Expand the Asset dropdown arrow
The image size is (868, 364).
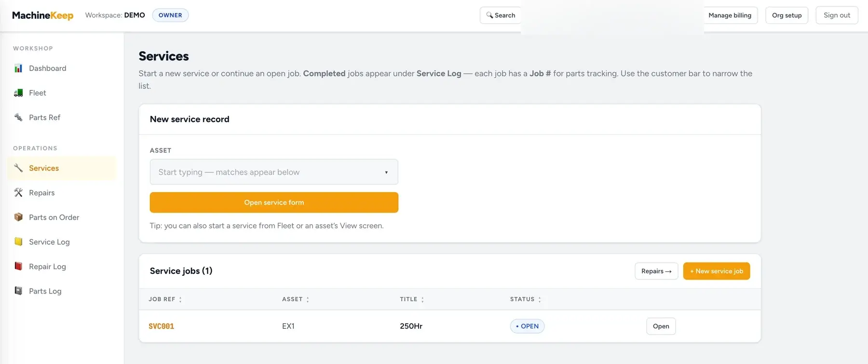point(386,172)
